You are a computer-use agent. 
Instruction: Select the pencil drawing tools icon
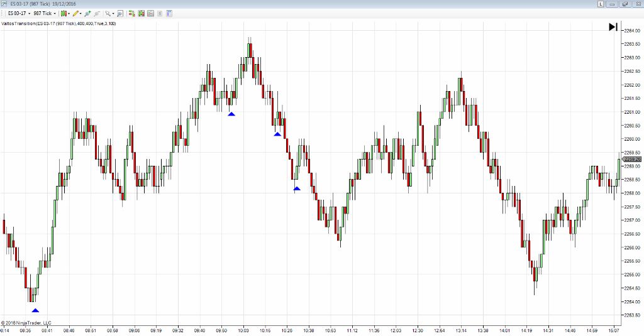click(75, 13)
